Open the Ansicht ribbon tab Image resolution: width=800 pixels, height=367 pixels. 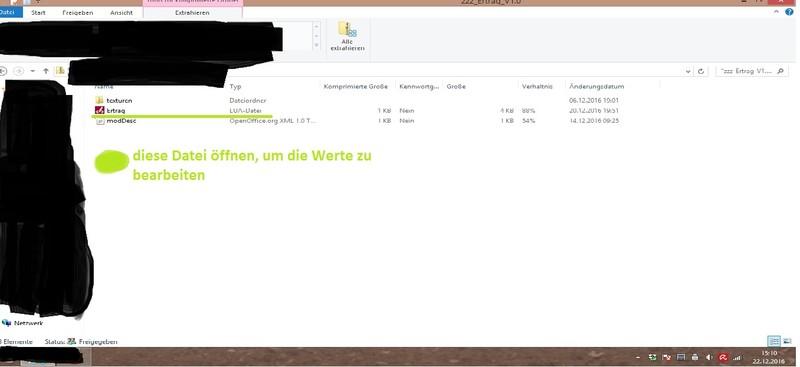pos(121,13)
